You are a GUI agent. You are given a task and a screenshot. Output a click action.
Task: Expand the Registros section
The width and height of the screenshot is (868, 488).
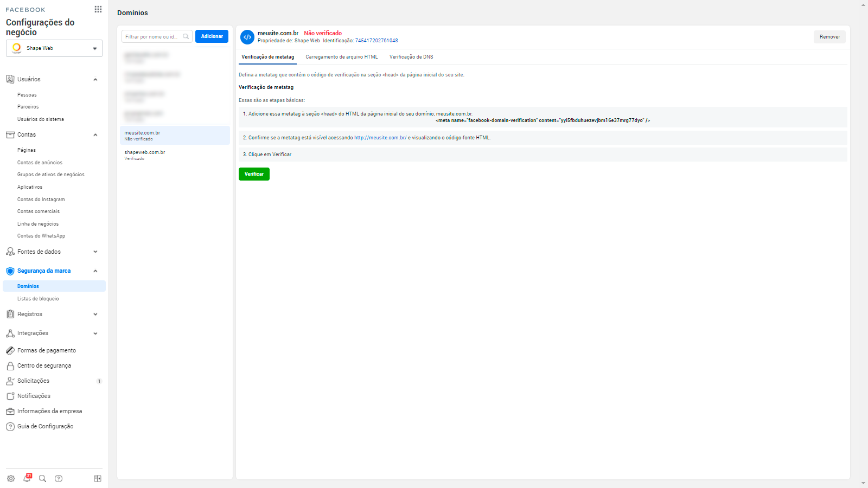point(95,314)
